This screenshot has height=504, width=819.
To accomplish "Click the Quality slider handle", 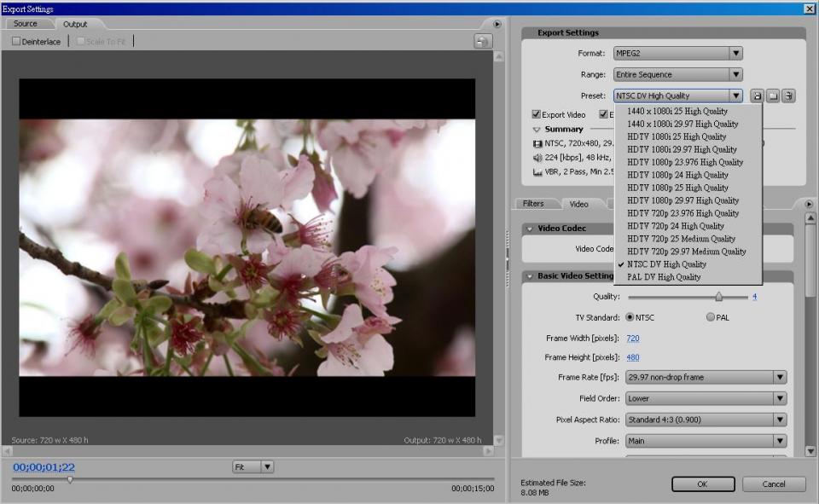I will pos(719,297).
